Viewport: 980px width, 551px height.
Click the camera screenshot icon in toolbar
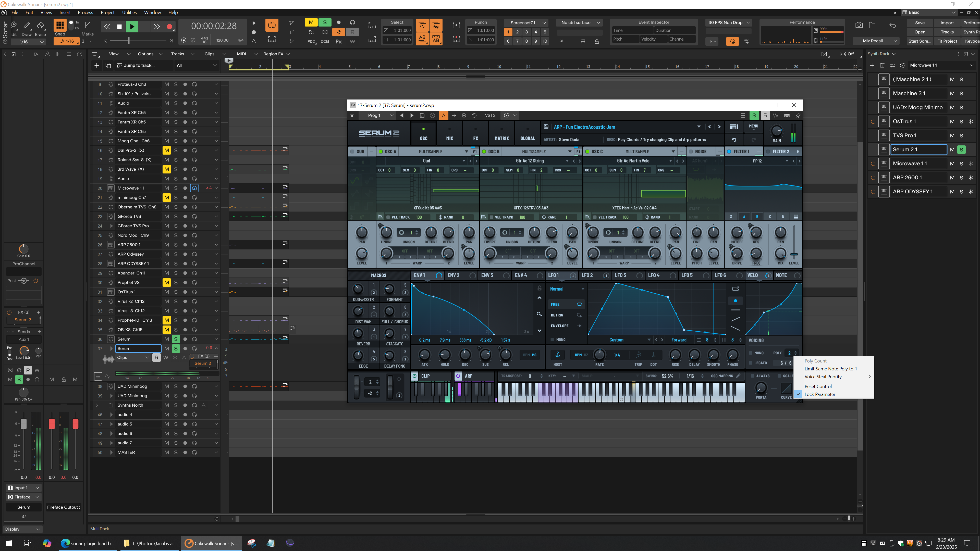(x=859, y=25)
